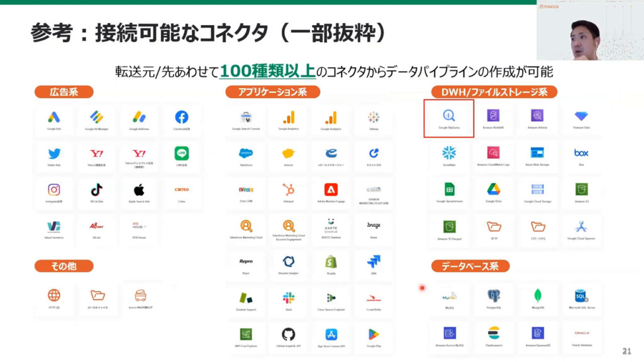Click the LINE広告 connector icon
The width and height of the screenshot is (644, 362).
(182, 153)
